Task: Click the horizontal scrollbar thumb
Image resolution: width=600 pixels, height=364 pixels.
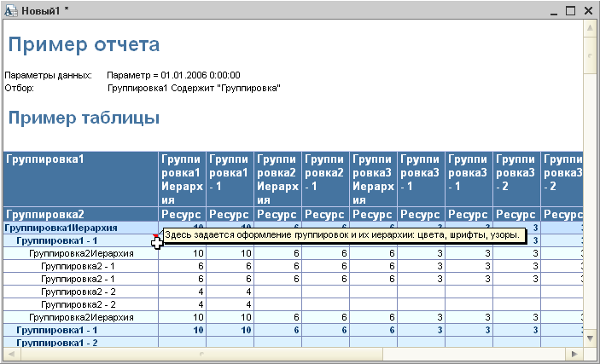Action: pos(201,354)
